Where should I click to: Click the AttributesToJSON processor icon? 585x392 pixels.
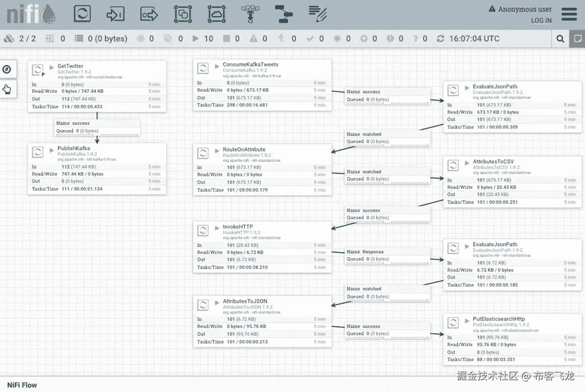[x=203, y=305]
